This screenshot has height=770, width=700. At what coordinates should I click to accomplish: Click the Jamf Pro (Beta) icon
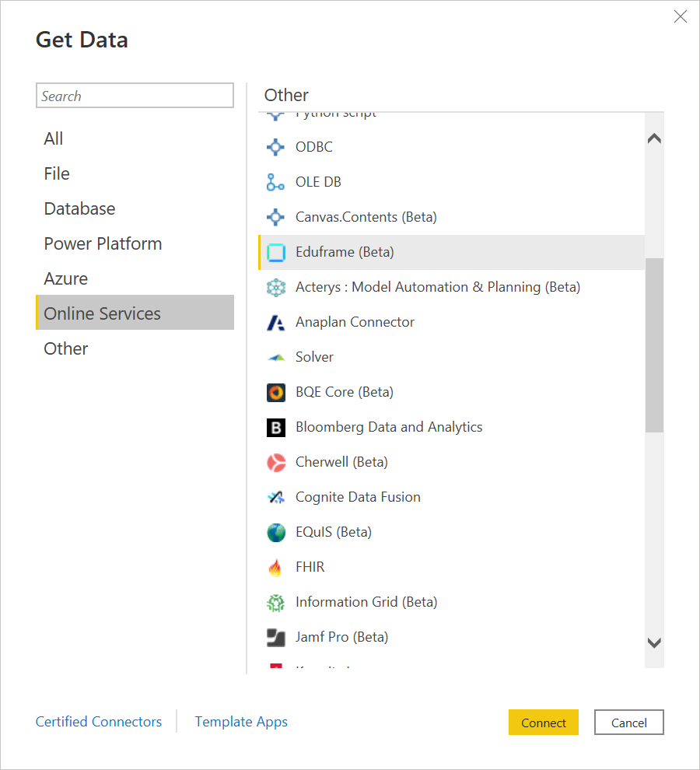(x=276, y=637)
